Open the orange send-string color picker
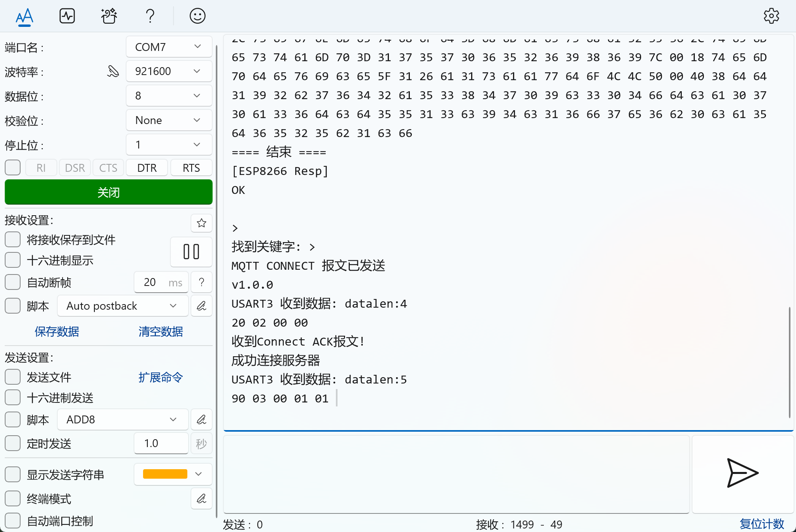 click(x=173, y=474)
